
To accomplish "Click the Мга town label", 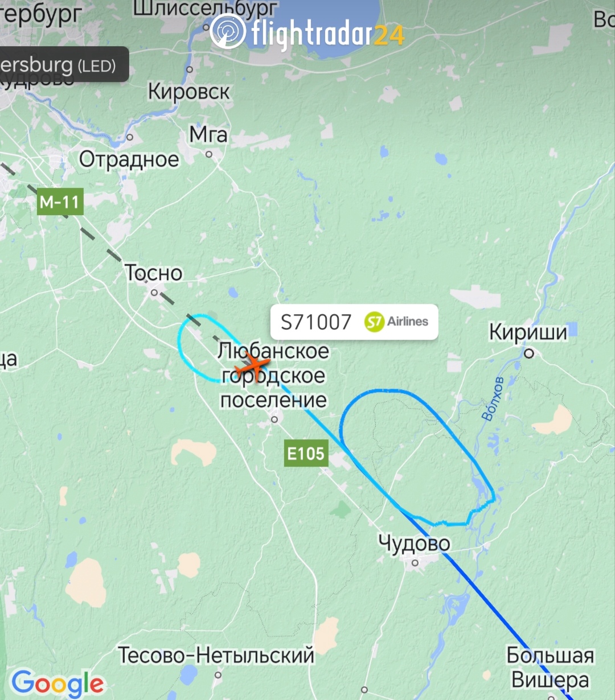I will [208, 134].
